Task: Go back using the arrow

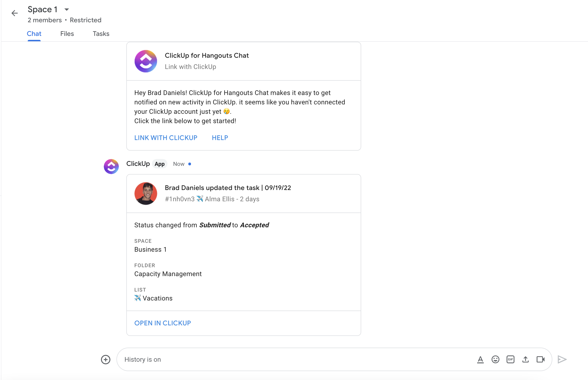Action: (14, 13)
